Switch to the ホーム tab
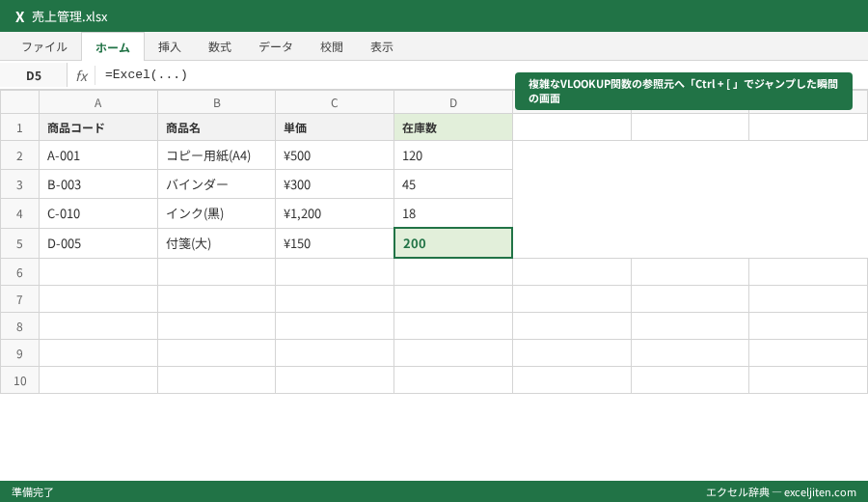This screenshot has width=868, height=502. 113,47
